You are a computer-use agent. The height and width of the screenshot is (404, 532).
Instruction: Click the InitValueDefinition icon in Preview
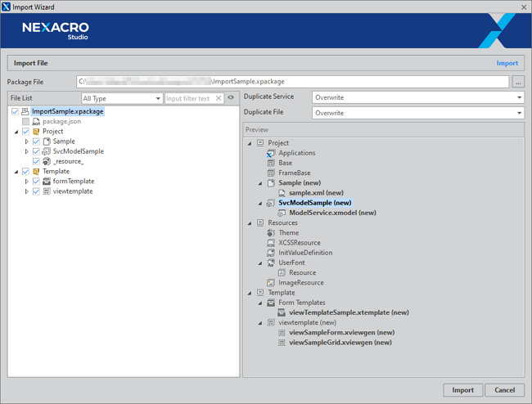tap(271, 253)
